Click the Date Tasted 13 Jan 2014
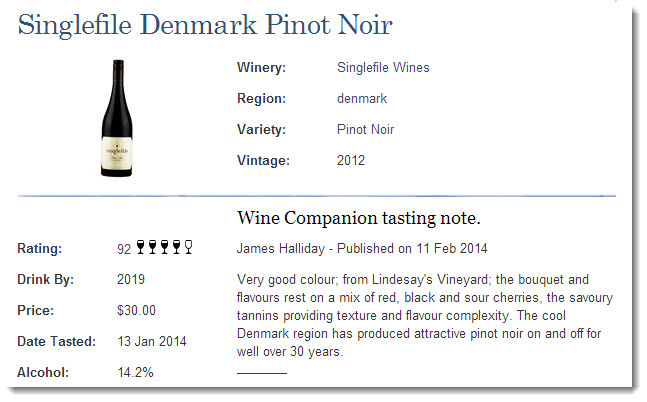Image resolution: width=647 pixels, height=402 pixels. [152, 341]
